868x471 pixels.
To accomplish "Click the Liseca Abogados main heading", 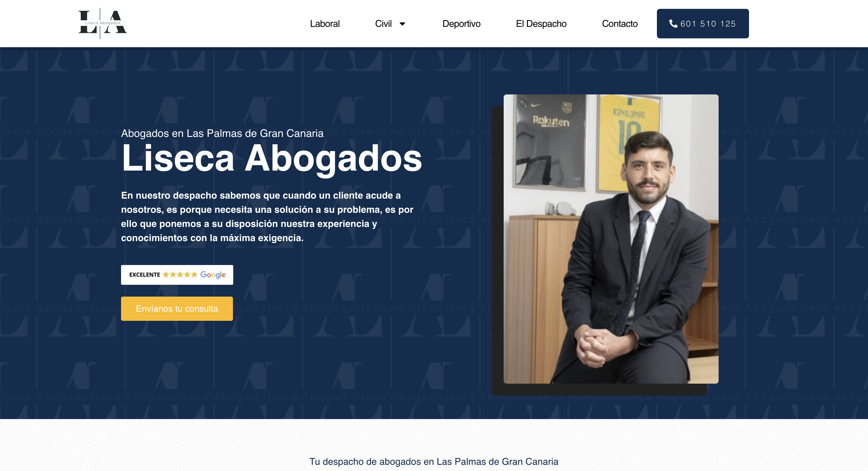I will 271,158.
